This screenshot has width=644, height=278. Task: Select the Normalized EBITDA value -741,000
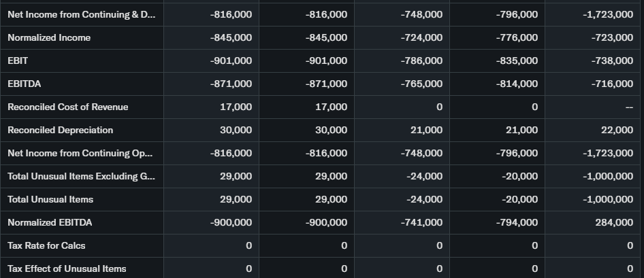(x=421, y=223)
